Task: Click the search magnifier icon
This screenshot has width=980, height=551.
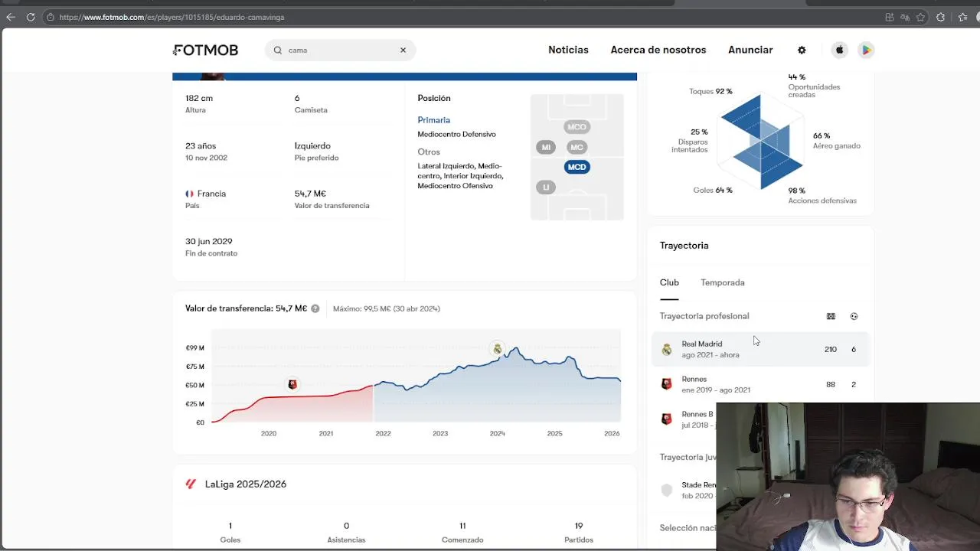Action: point(278,50)
